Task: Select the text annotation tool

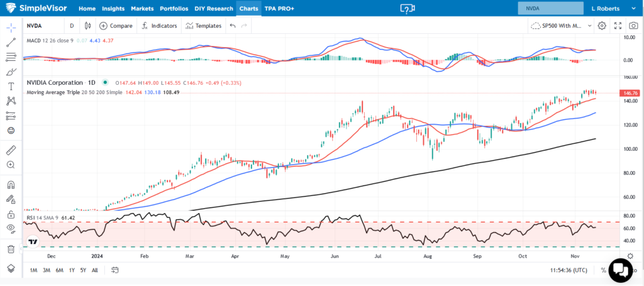Action: (11, 87)
